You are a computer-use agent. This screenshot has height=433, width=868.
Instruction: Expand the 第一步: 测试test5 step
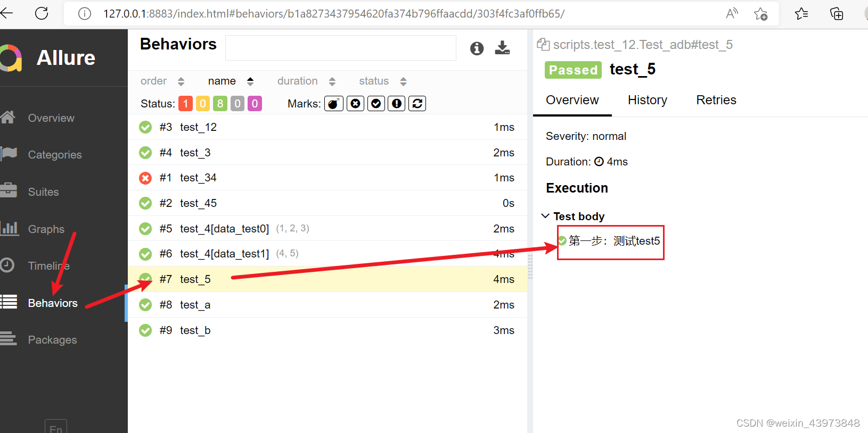pyautogui.click(x=609, y=241)
